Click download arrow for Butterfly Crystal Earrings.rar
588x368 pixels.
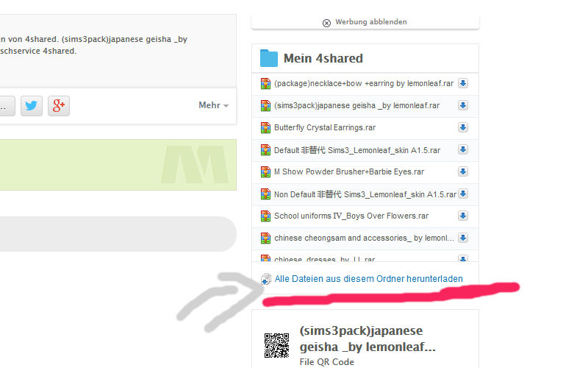[463, 127]
